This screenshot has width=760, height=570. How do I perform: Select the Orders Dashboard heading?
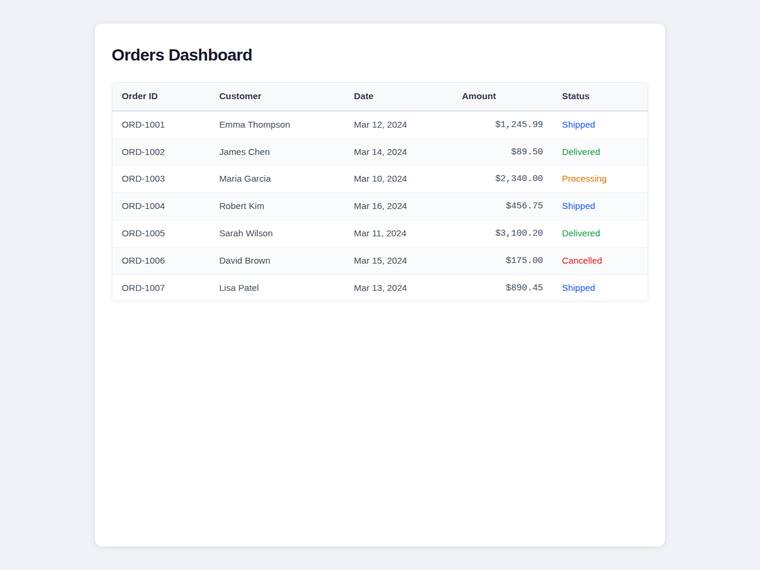coord(182,55)
